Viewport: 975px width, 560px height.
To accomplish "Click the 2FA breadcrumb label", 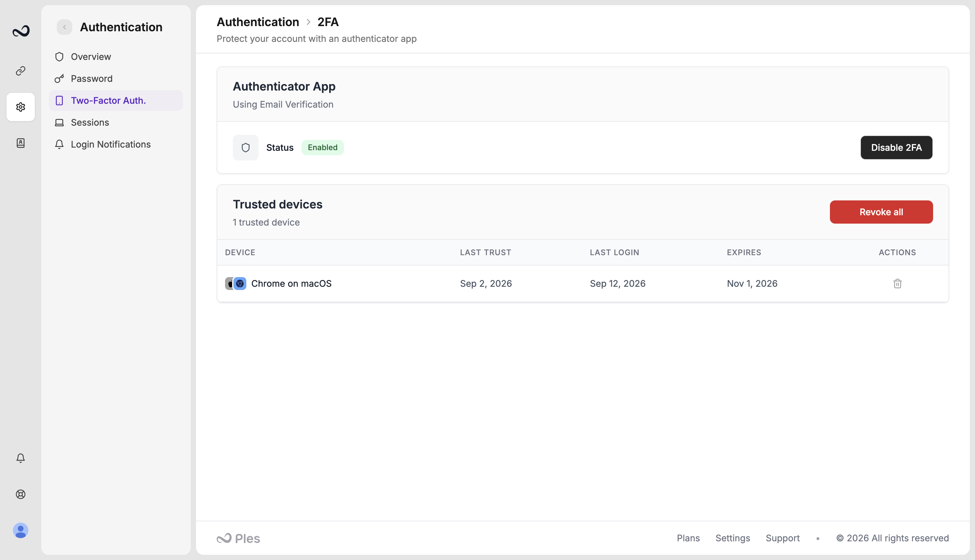I will (x=328, y=22).
